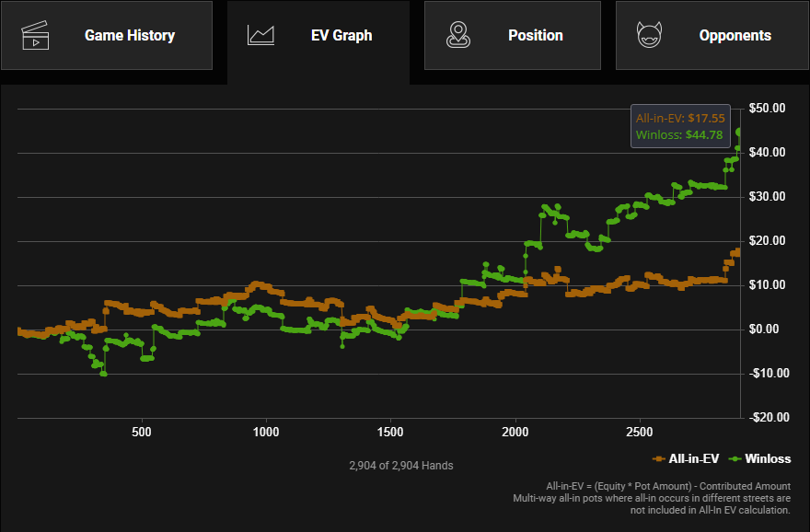Open the Game History tab
The height and width of the screenshot is (532, 810).
107,35
